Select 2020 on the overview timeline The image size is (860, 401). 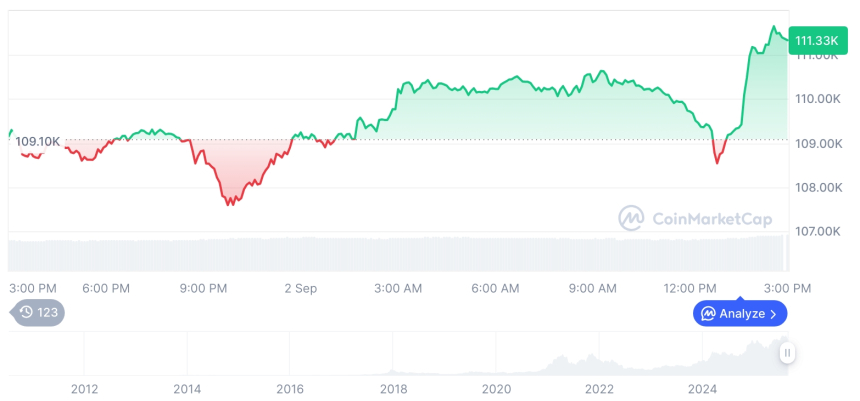pyautogui.click(x=496, y=388)
